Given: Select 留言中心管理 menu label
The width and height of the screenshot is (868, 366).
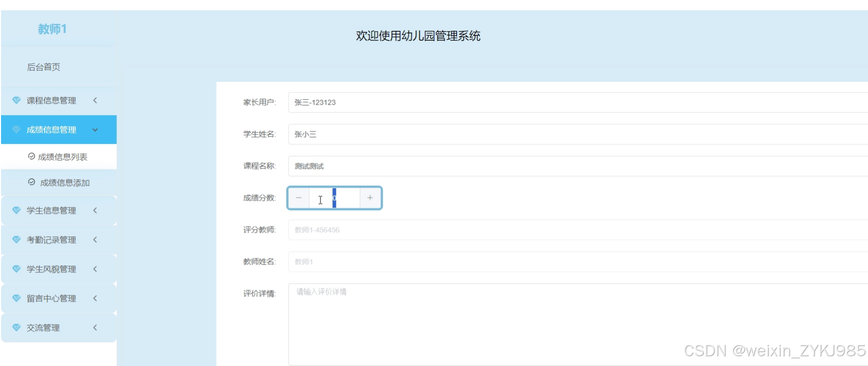Looking at the screenshot, I should click(51, 299).
